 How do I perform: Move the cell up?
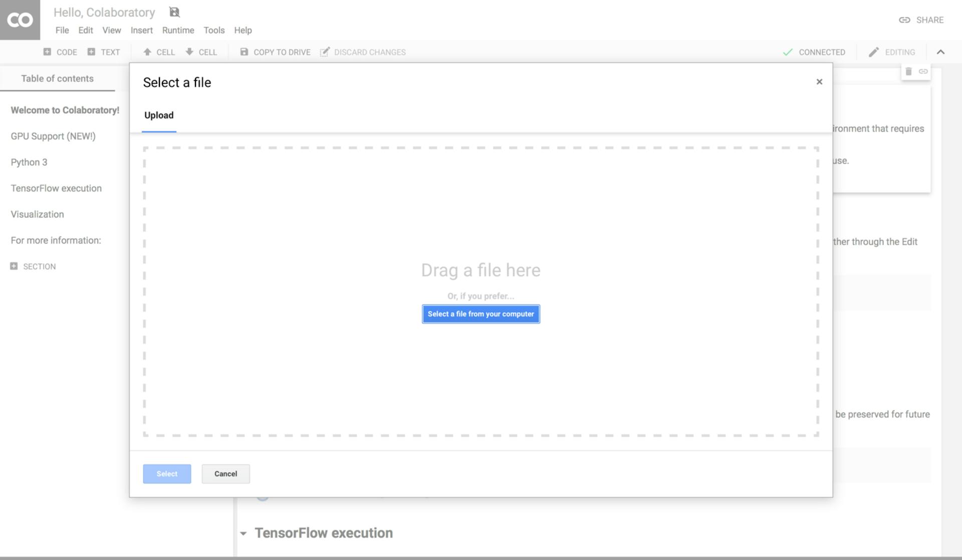click(x=159, y=52)
